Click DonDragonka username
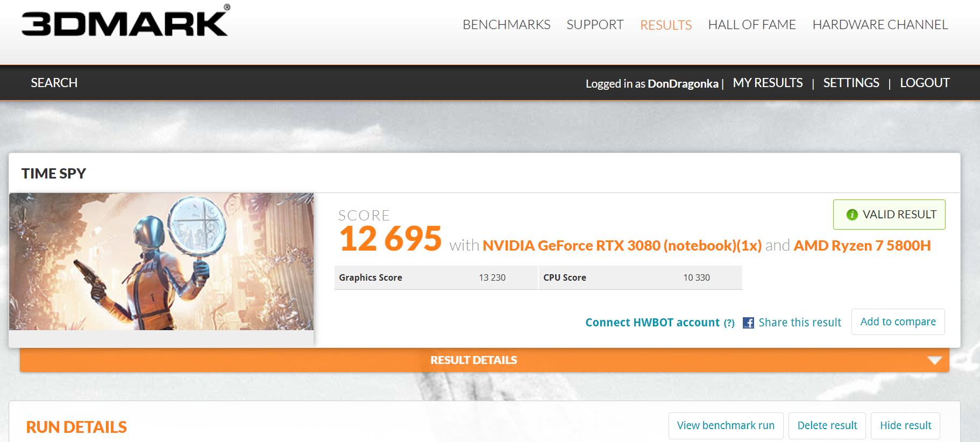 pos(683,84)
